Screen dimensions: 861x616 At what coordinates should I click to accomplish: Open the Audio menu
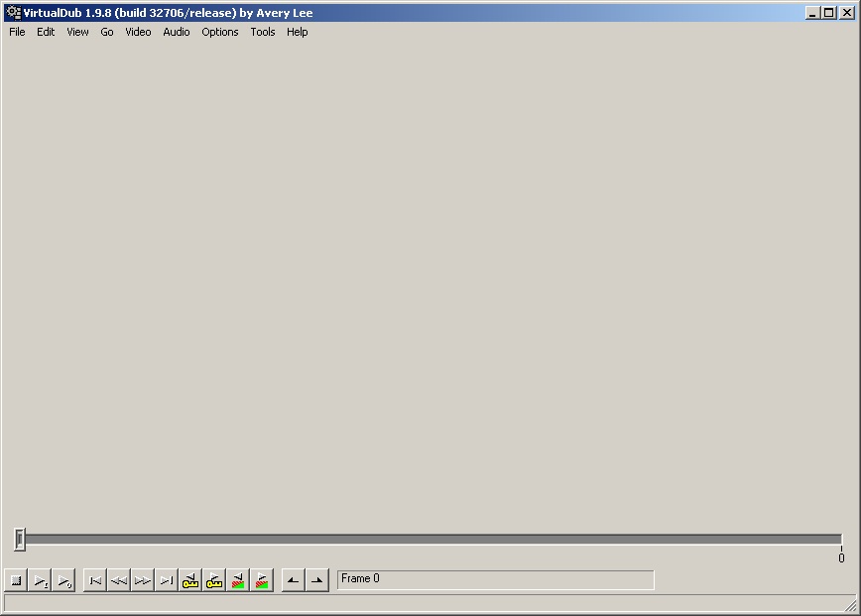coord(177,32)
